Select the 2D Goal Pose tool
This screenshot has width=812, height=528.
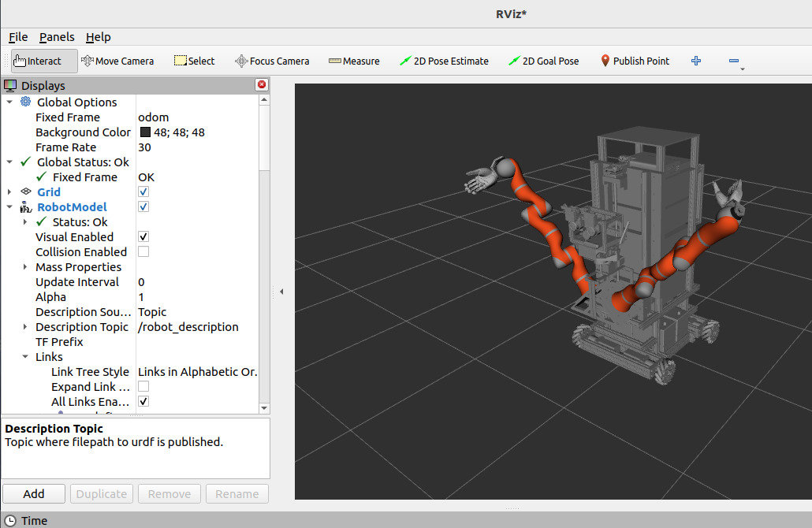point(543,61)
